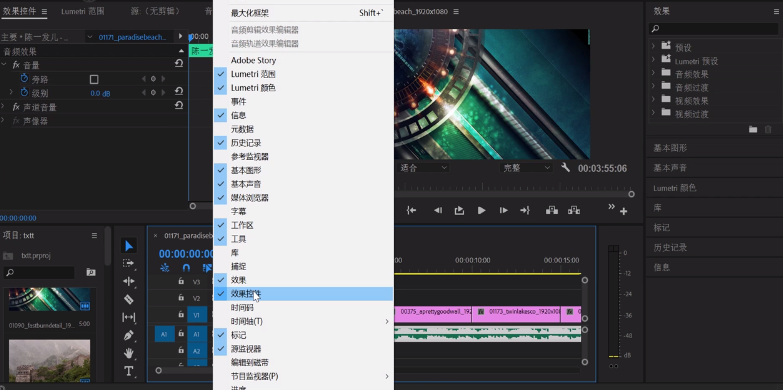Toggle V2 track lock

[181, 298]
